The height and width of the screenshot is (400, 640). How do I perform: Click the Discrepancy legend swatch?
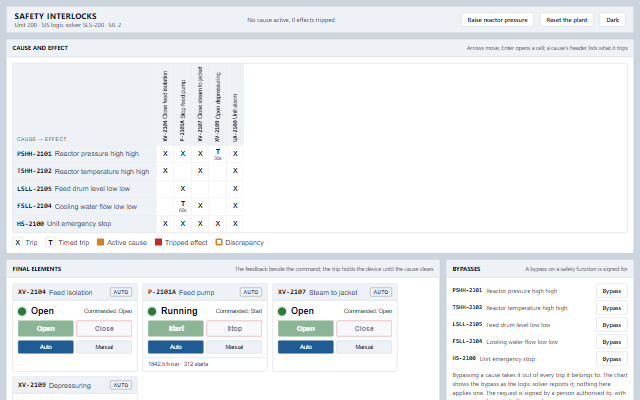pyautogui.click(x=219, y=242)
